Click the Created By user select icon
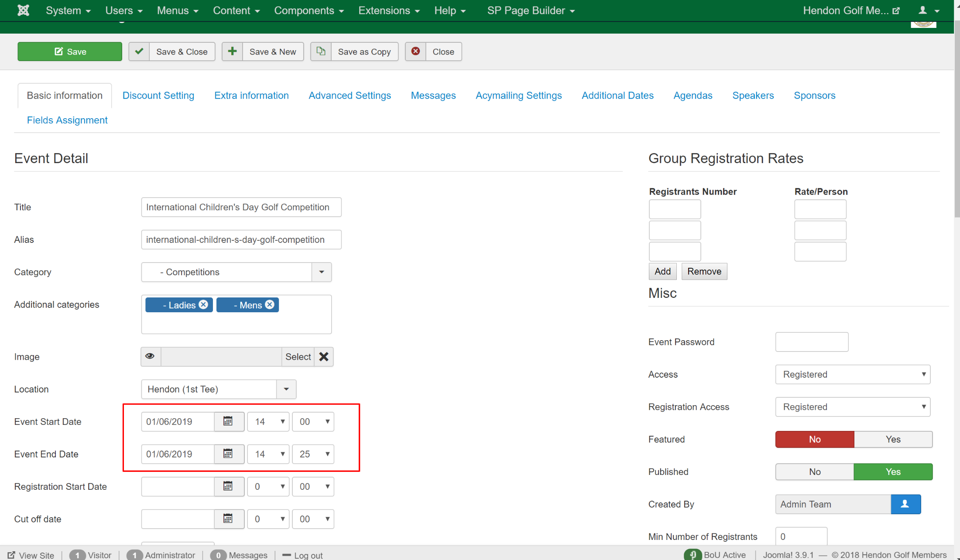The image size is (960, 560). [905, 504]
